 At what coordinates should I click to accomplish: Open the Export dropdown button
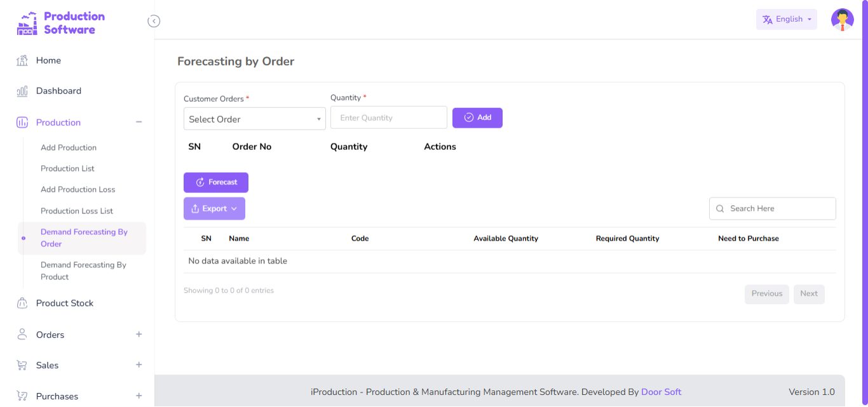214,208
